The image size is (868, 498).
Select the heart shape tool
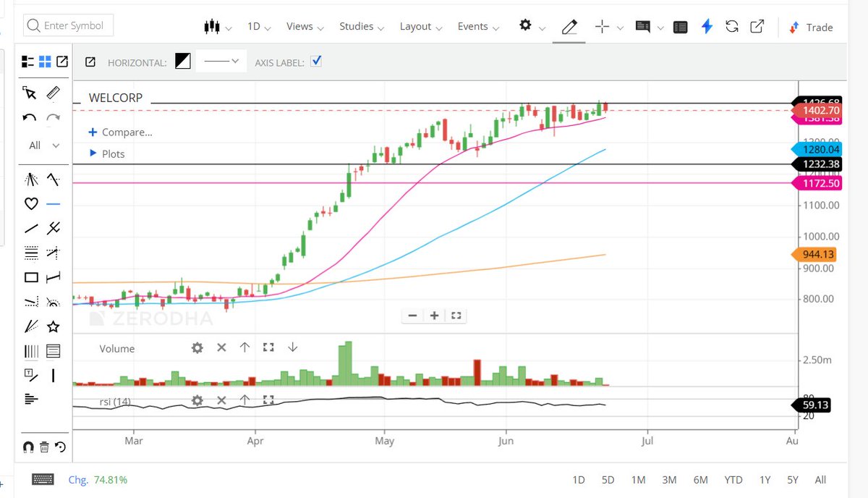pos(31,204)
